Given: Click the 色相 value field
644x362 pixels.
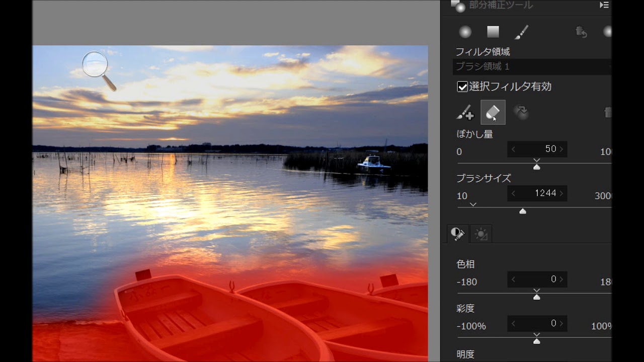Looking at the screenshot, I should point(537,280).
